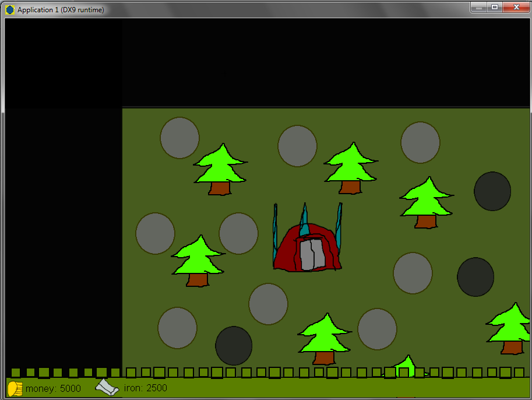Image resolution: width=532 pixels, height=400 pixels.
Task: Click gray rock closest below the red base
Action: point(269,304)
